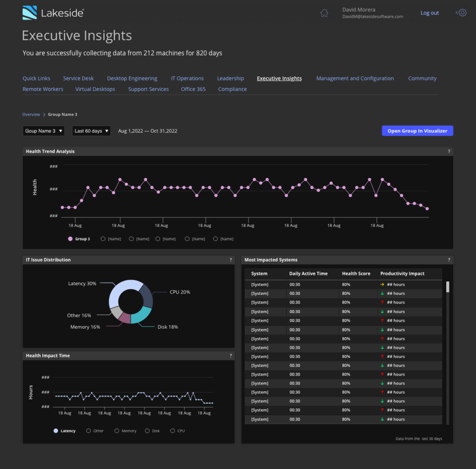Screen dimensions: 476x469
Task: Click the breadcrumb chevron after Overview
Action: [x=44, y=115]
